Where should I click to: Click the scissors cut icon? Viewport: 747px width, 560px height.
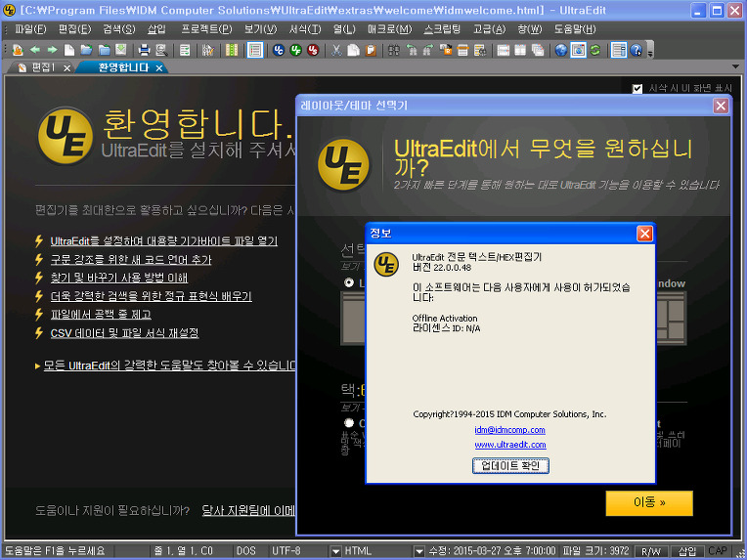point(336,50)
